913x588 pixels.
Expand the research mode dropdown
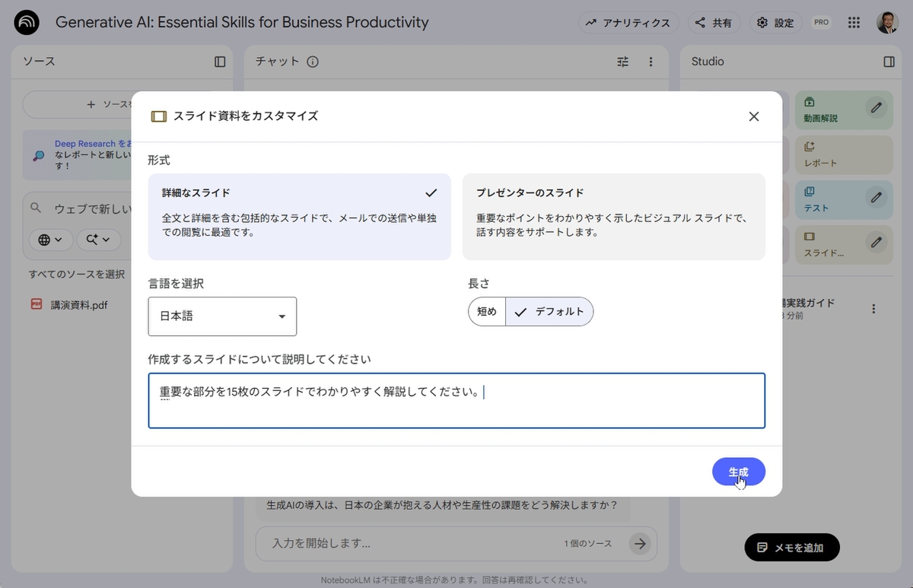point(97,240)
